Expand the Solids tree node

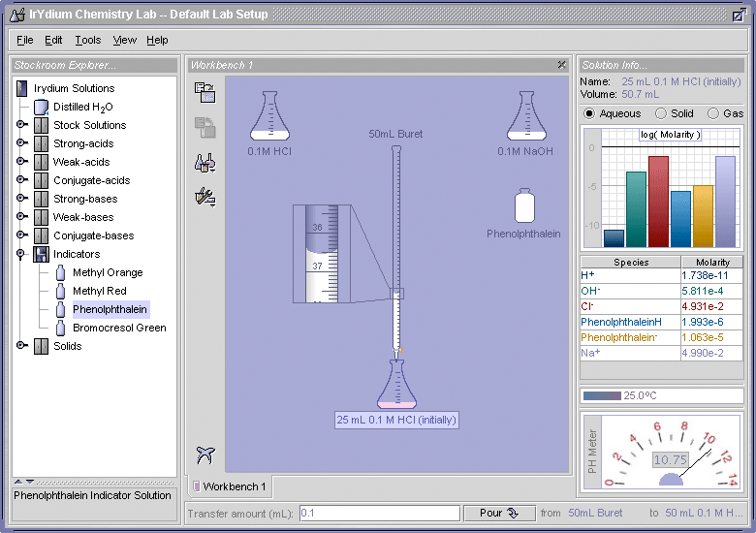click(21, 345)
